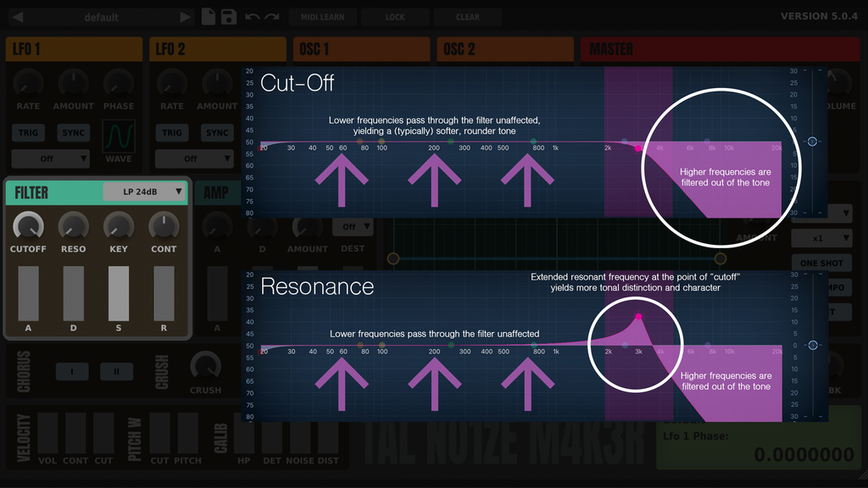This screenshot has width=868, height=488.
Task: Click the ONE SHOT button
Action: [x=821, y=263]
